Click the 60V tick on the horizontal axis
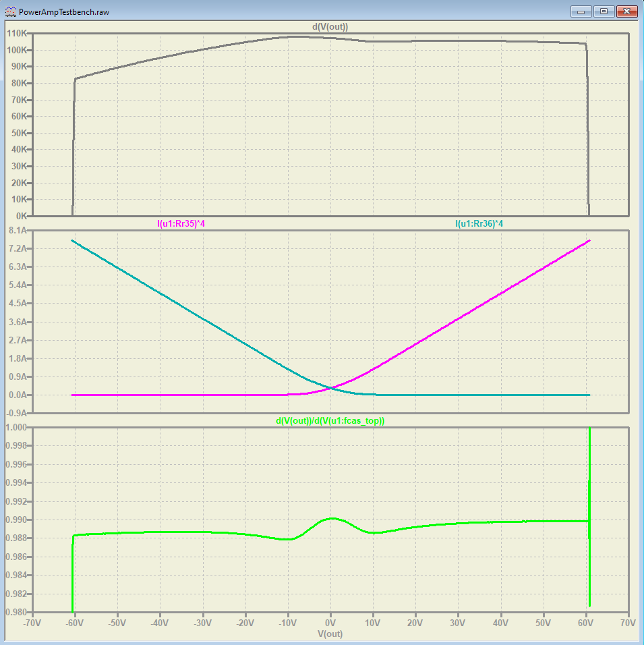Image resolution: width=644 pixels, height=645 pixels. tap(585, 623)
